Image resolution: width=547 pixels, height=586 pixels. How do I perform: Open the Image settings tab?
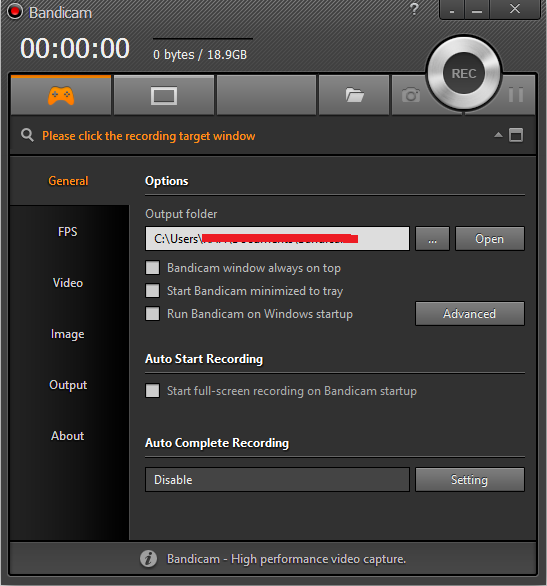[x=68, y=334]
